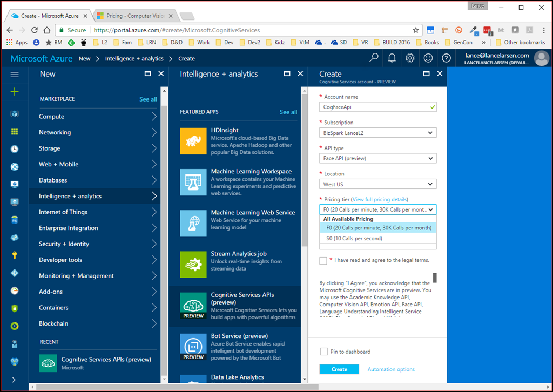This screenshot has height=392, width=553.
Task: Open the BUILD 2016 bookmark folder
Action: point(393,42)
